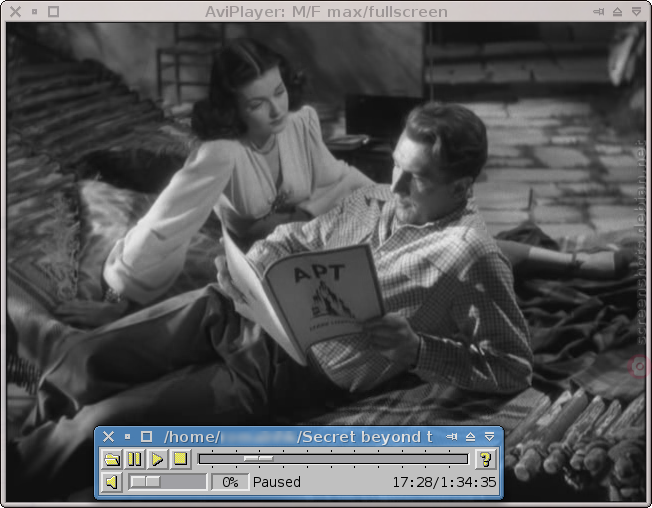Open the control panel window menu with the down triangle
Image resolution: width=652 pixels, height=508 pixels.
[489, 437]
